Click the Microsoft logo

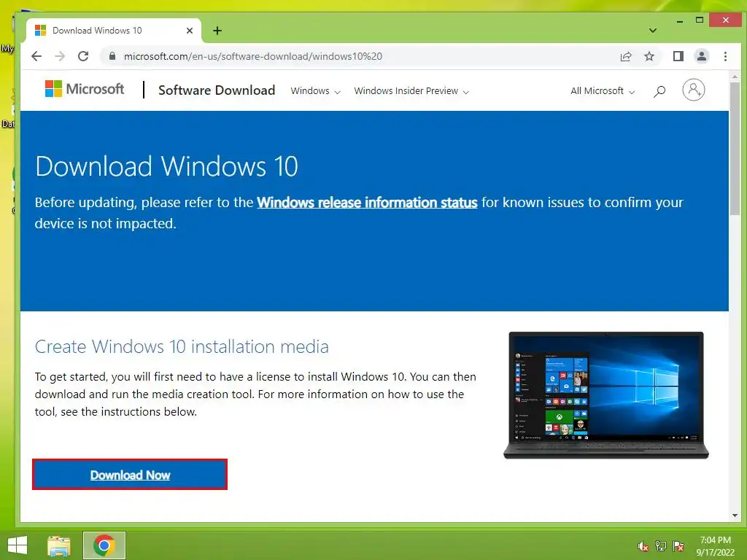pyautogui.click(x=85, y=89)
